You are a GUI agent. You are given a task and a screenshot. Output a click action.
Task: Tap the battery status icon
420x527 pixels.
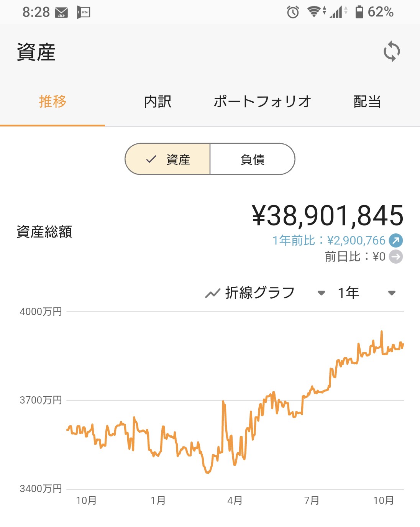pyautogui.click(x=359, y=12)
